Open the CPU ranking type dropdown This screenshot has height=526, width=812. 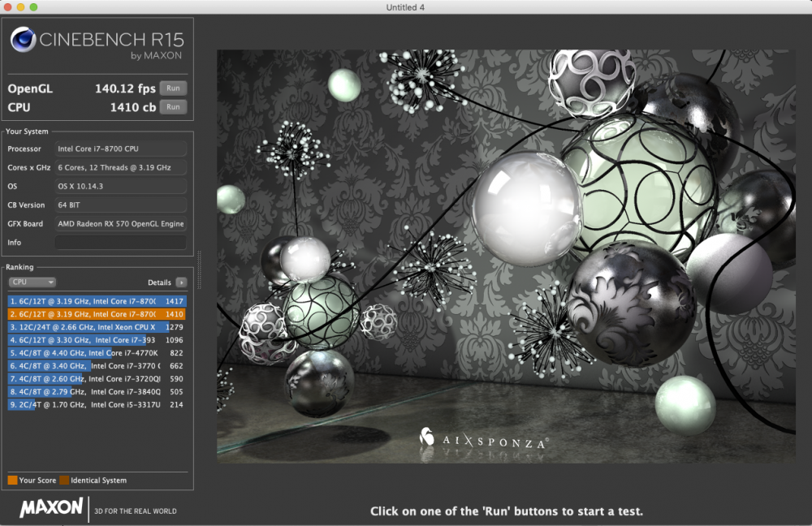click(32, 282)
